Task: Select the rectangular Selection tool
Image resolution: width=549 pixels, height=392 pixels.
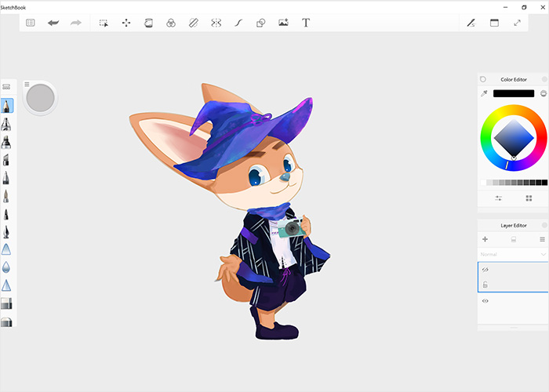Action: click(x=104, y=23)
